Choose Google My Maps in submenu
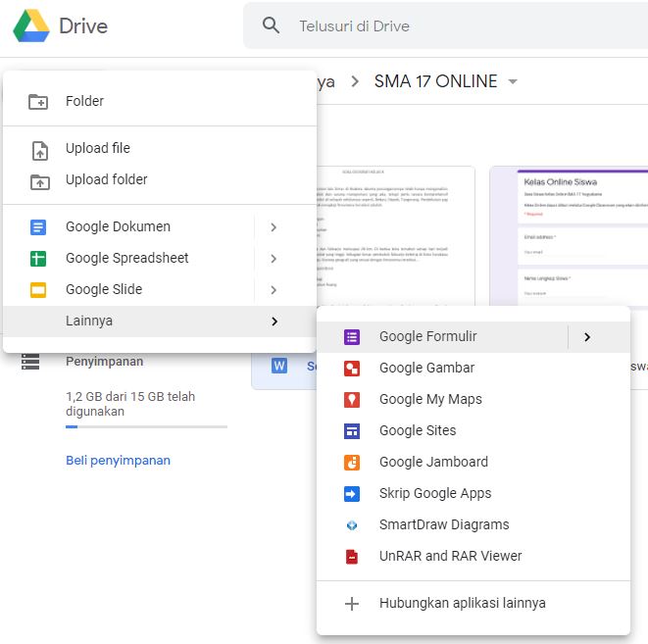This screenshot has height=644, width=648. [474, 400]
